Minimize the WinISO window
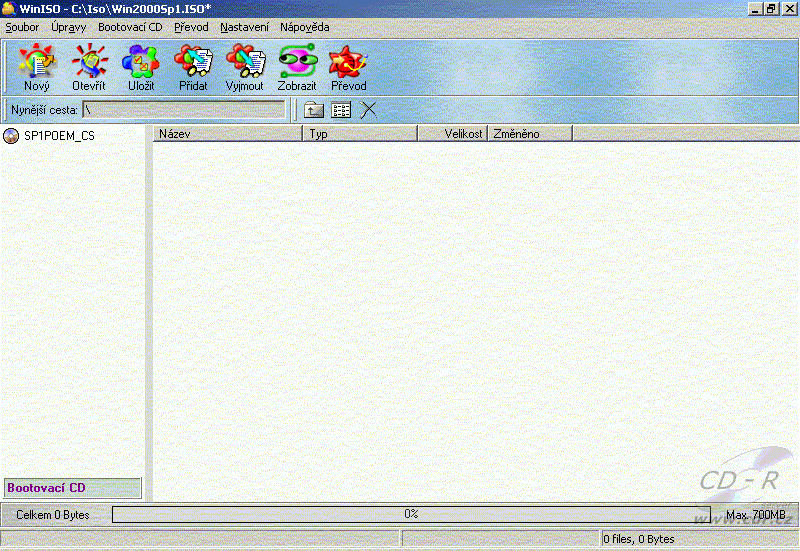The width and height of the screenshot is (800, 551). click(756, 9)
